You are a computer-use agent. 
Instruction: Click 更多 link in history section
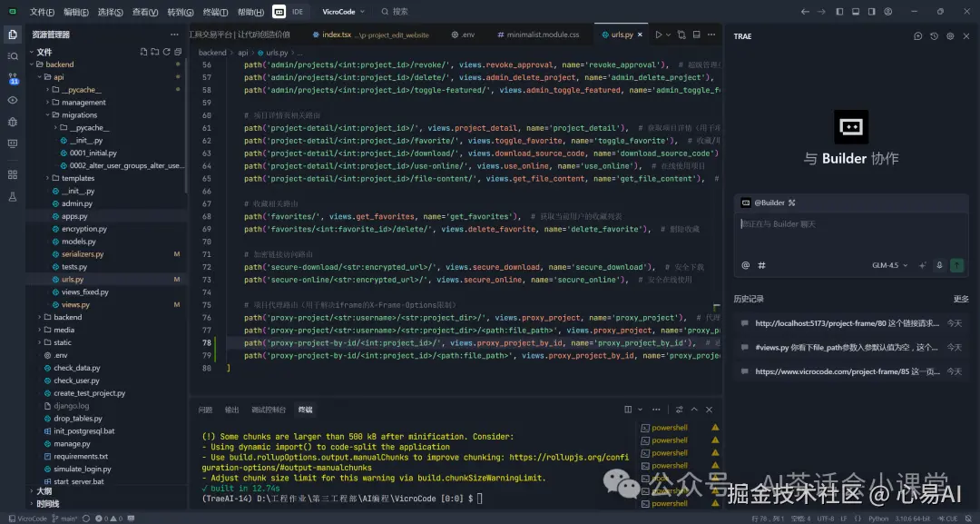point(961,299)
